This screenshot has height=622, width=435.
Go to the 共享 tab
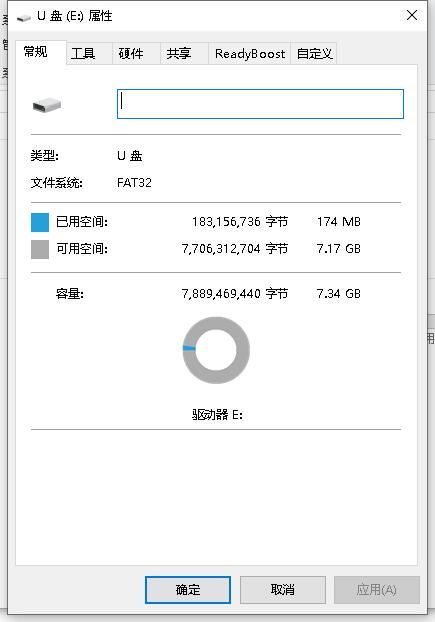[x=184, y=54]
